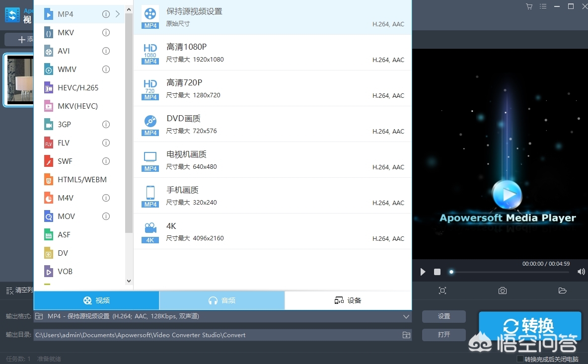Click the 清空列表 button

[19, 290]
